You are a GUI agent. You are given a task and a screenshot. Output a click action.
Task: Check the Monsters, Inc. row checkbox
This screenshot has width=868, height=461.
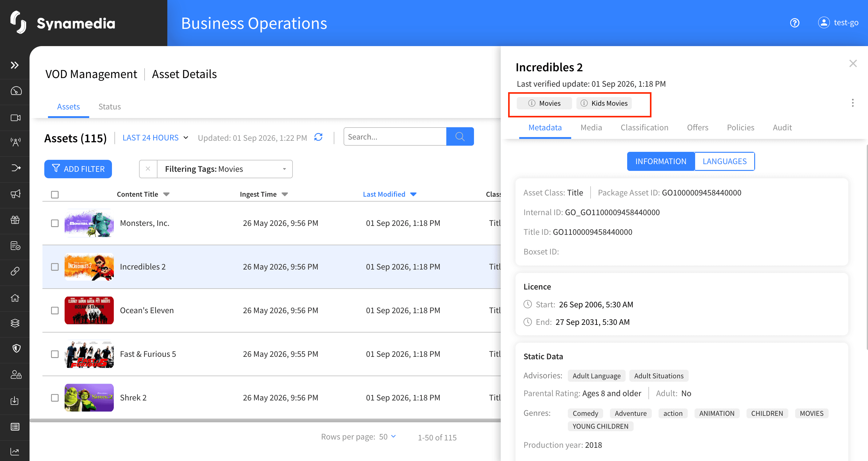[54, 223]
